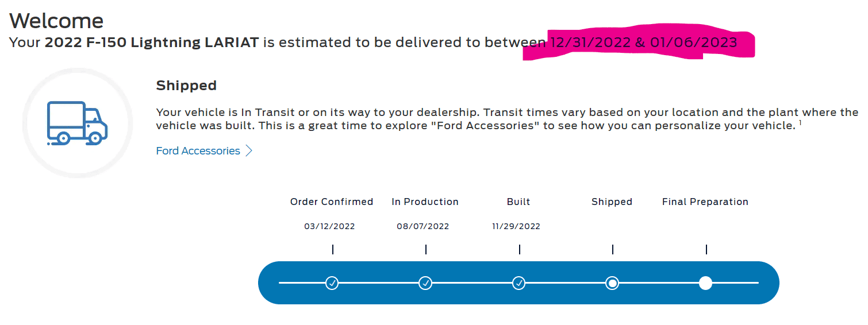This screenshot has height=325, width=868.
Task: Select the Shipped progress marker
Action: click(x=613, y=283)
